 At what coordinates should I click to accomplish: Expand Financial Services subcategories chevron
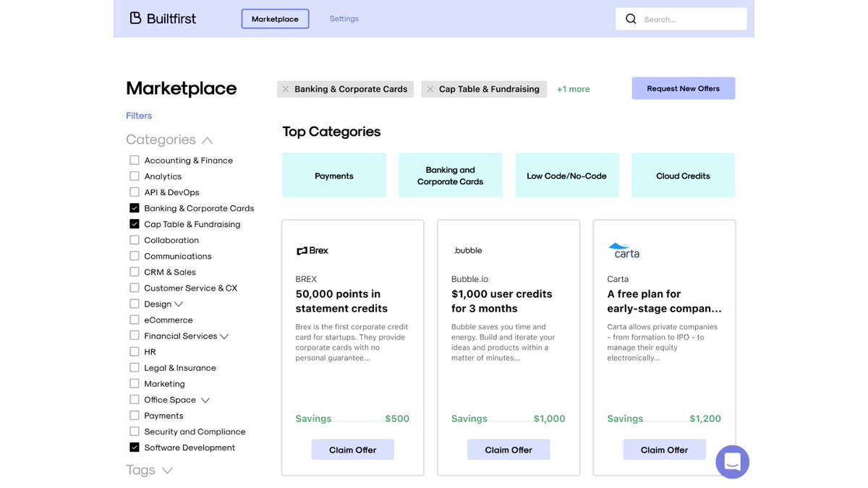pos(224,336)
